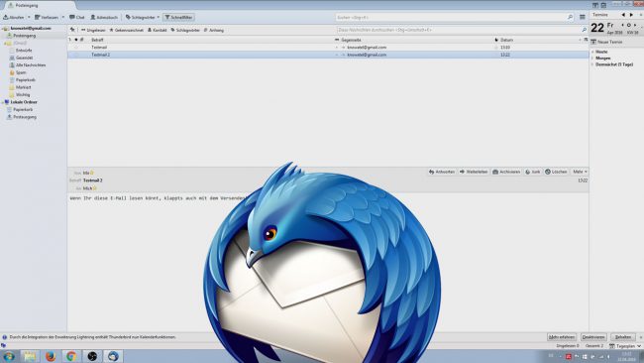Open the Windows Start button
The image size is (644, 363).
click(9, 356)
